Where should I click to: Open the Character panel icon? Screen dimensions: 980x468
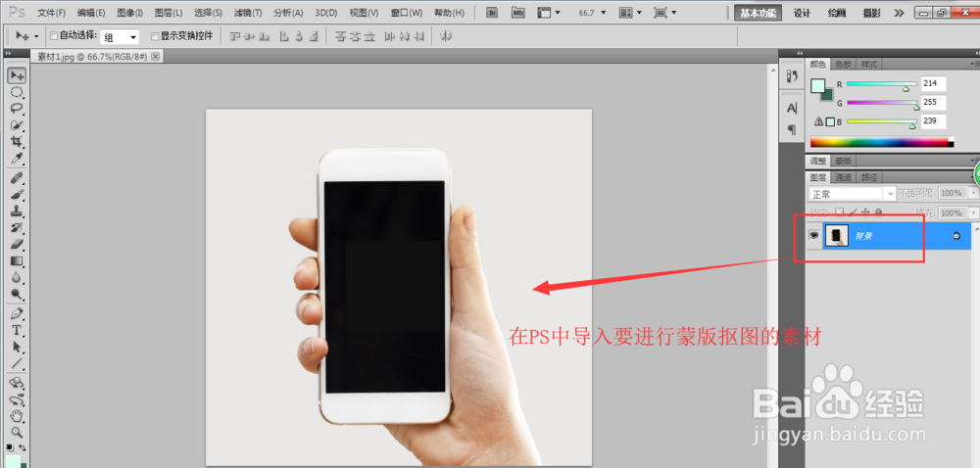click(792, 108)
